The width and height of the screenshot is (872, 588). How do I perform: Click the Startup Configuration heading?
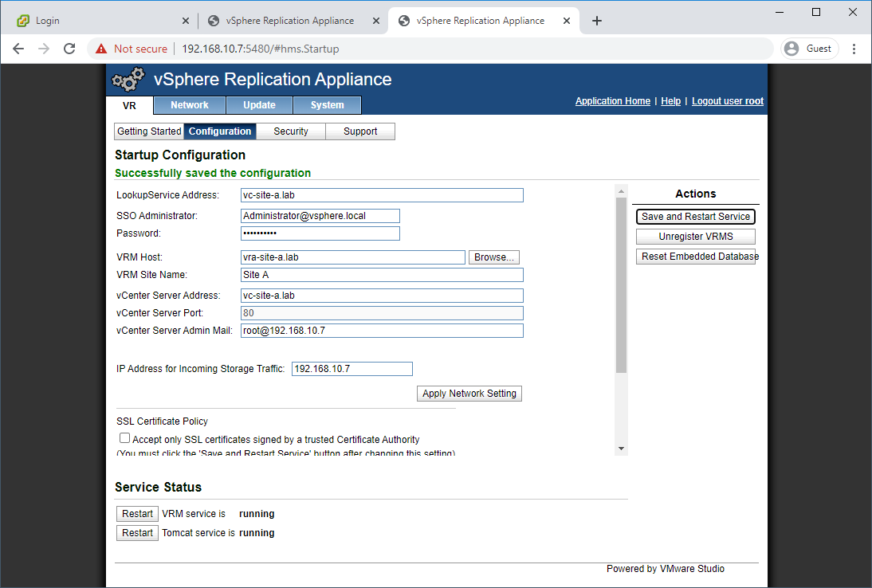coord(180,155)
